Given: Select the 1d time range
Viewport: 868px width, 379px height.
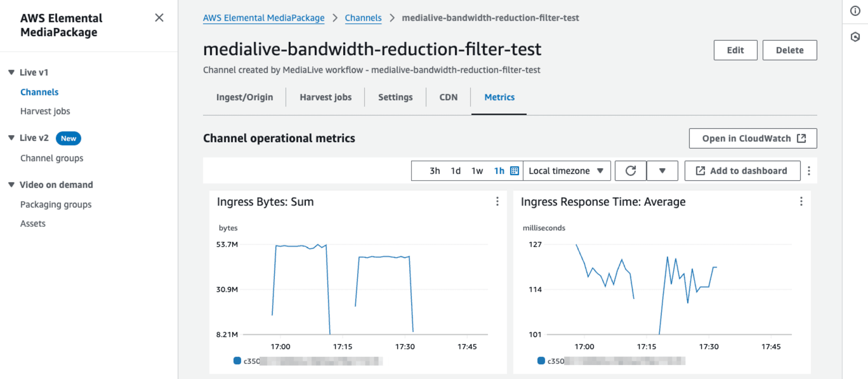Looking at the screenshot, I should [455, 171].
